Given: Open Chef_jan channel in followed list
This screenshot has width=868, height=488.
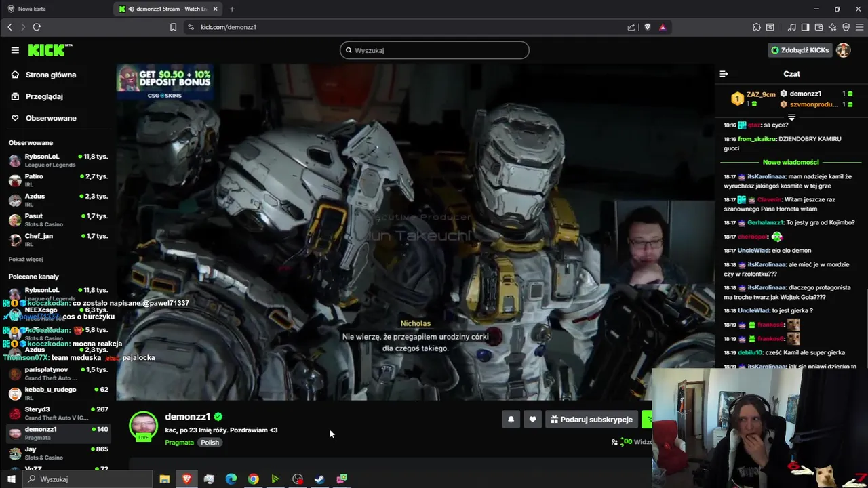Looking at the screenshot, I should tap(57, 239).
